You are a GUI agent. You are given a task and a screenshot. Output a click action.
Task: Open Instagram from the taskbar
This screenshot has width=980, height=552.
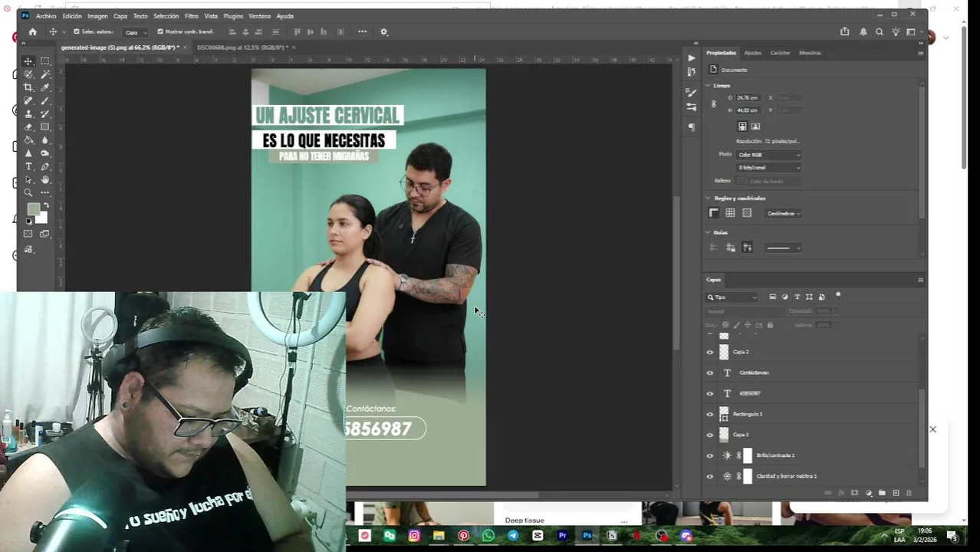click(414, 536)
